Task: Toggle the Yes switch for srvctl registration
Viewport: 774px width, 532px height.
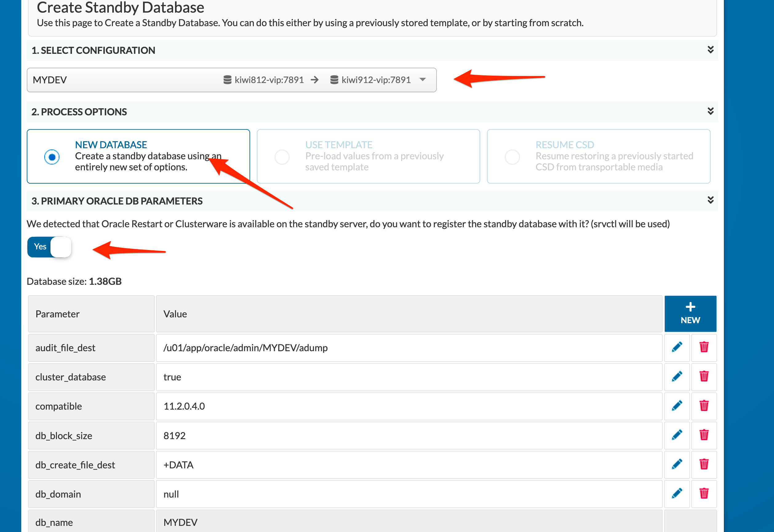Action: point(49,247)
